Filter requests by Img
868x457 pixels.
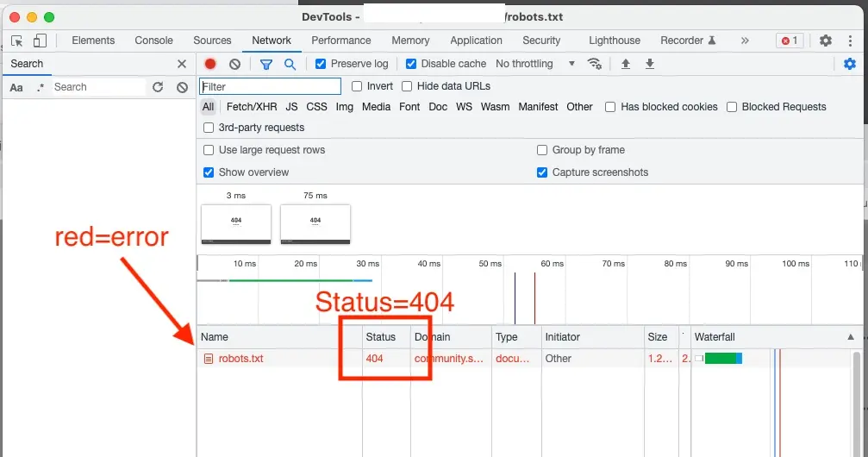(344, 107)
